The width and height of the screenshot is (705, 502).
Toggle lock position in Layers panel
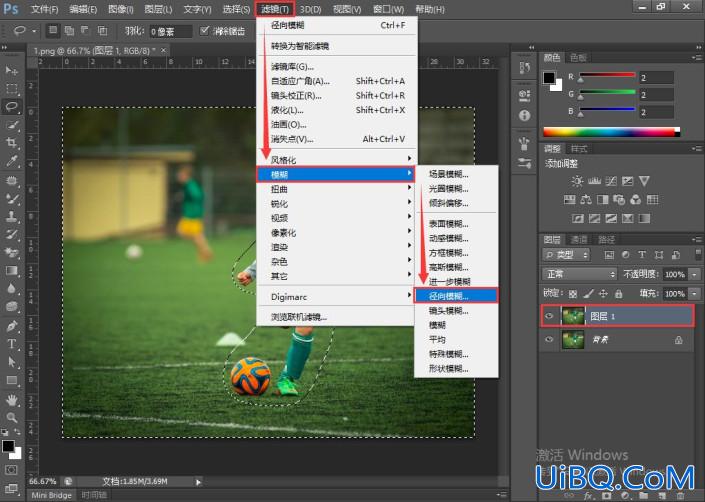coord(603,294)
